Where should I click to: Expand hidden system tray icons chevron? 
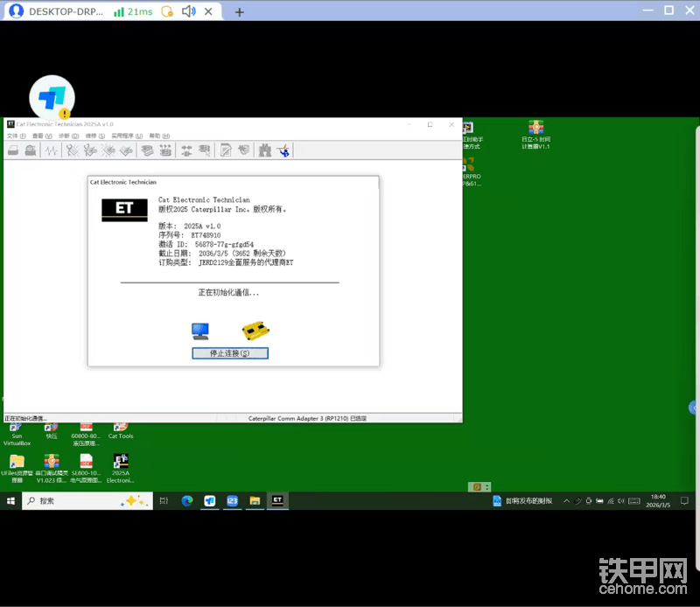tap(566, 501)
